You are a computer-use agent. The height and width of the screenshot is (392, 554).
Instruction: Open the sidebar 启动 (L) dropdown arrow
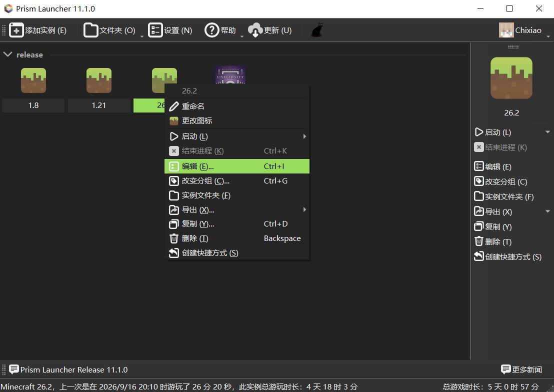[x=547, y=132]
